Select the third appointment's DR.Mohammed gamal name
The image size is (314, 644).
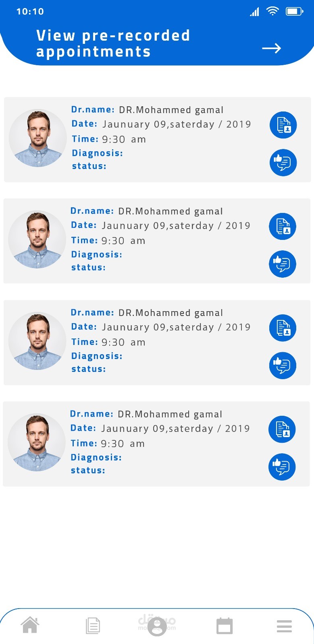[171, 313]
